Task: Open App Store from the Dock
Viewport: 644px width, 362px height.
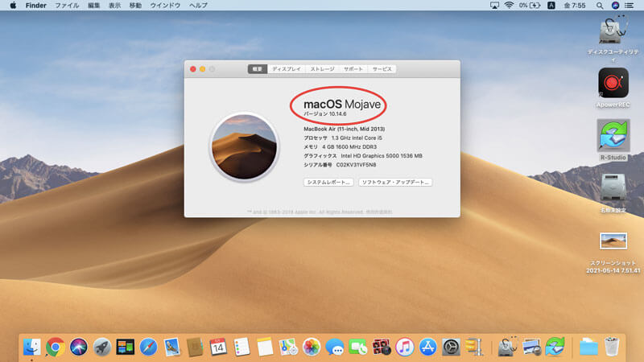Action: pyautogui.click(x=427, y=348)
